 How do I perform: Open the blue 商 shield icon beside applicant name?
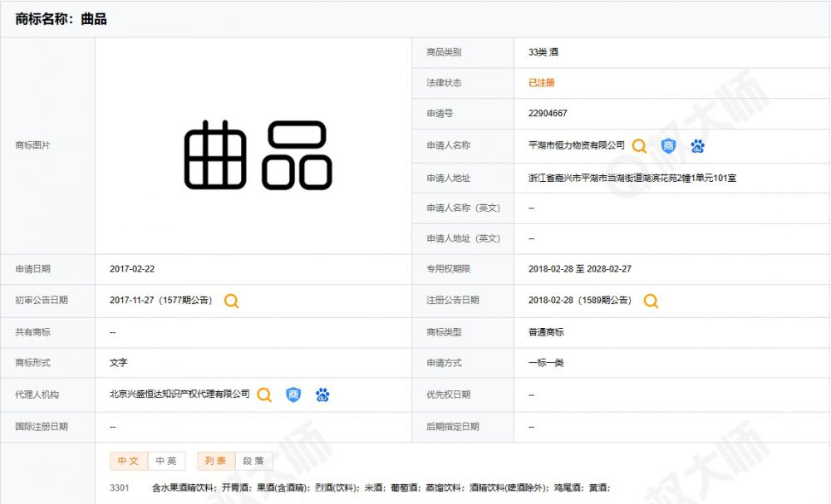point(668,145)
